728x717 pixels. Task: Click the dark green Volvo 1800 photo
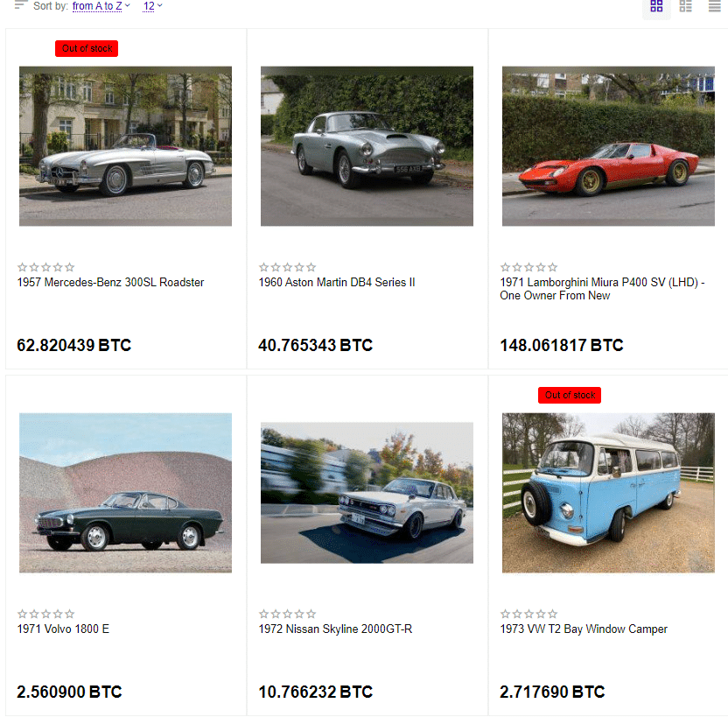[x=125, y=493]
